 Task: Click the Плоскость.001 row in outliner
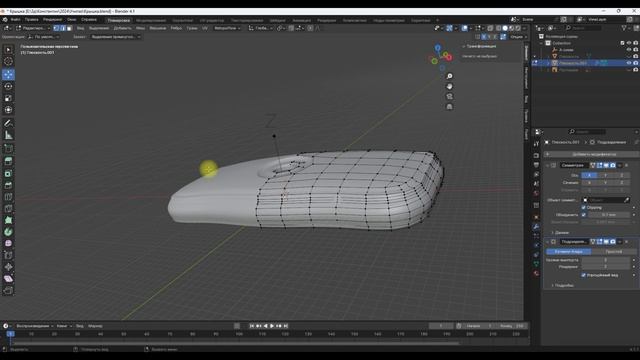(x=586, y=63)
